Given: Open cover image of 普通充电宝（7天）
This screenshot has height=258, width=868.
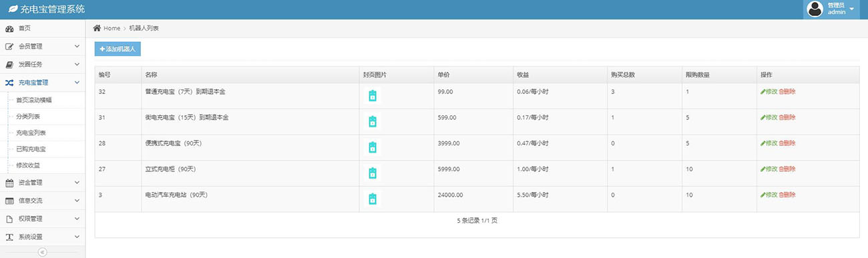Looking at the screenshot, I should click(x=373, y=96).
